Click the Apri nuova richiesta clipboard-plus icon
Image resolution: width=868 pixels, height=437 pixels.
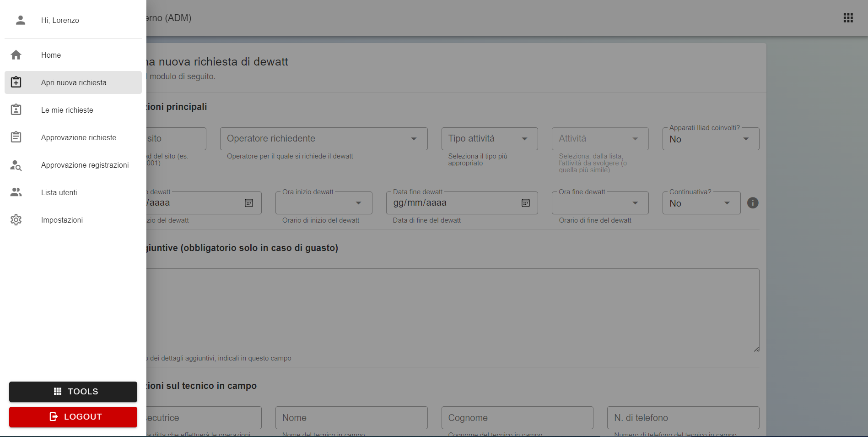tap(16, 82)
